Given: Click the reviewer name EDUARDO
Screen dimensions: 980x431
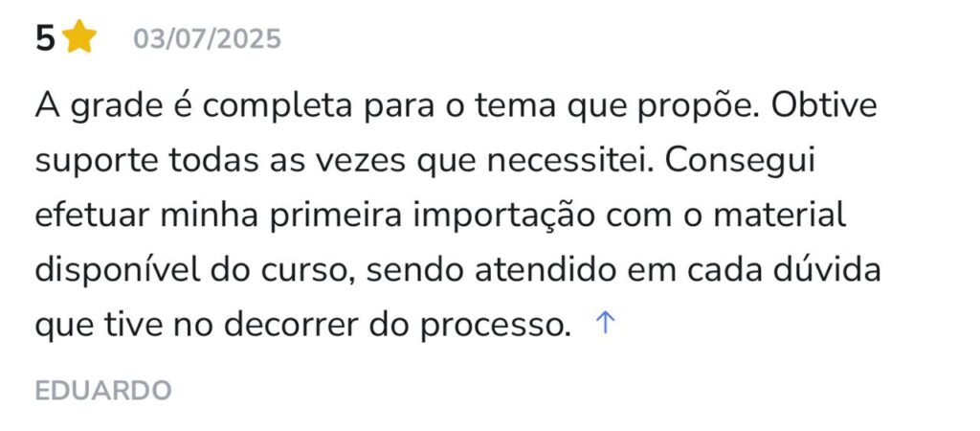Looking at the screenshot, I should click(x=103, y=390).
